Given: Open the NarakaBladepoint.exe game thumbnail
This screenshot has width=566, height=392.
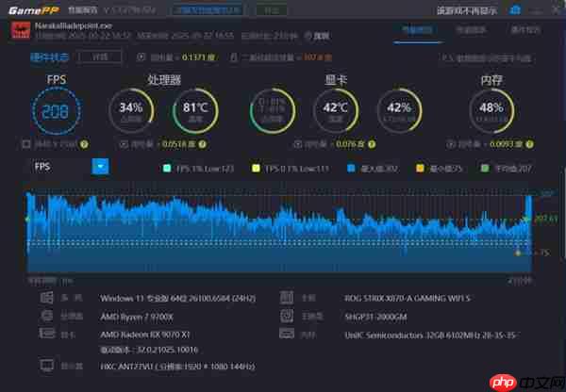Looking at the screenshot, I should point(21,30).
